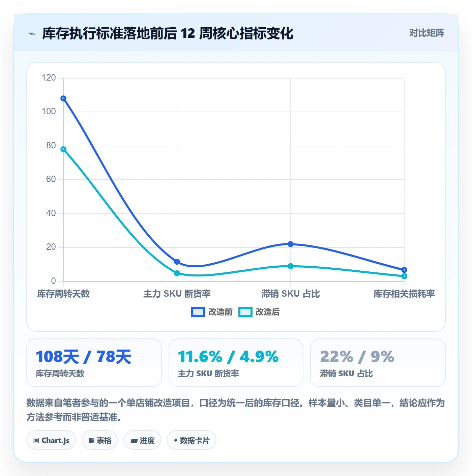472x476 pixels.
Task: Click the 11.6% / 4.9% stat value
Action: point(228,357)
